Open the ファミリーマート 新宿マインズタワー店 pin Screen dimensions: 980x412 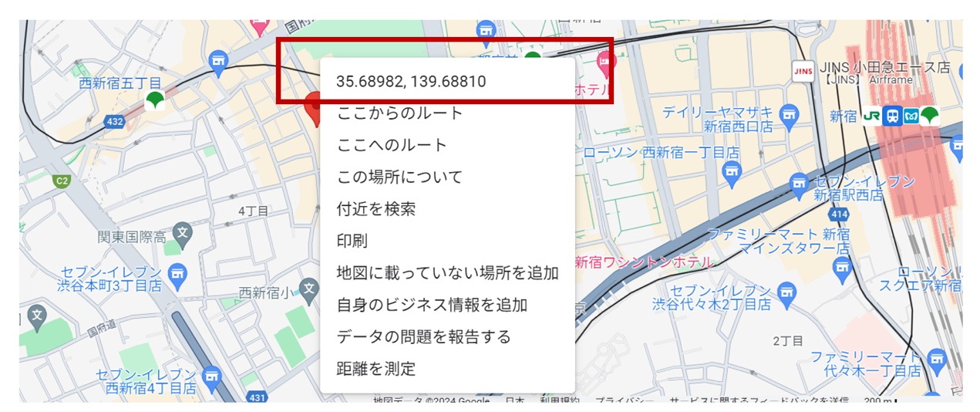842,268
